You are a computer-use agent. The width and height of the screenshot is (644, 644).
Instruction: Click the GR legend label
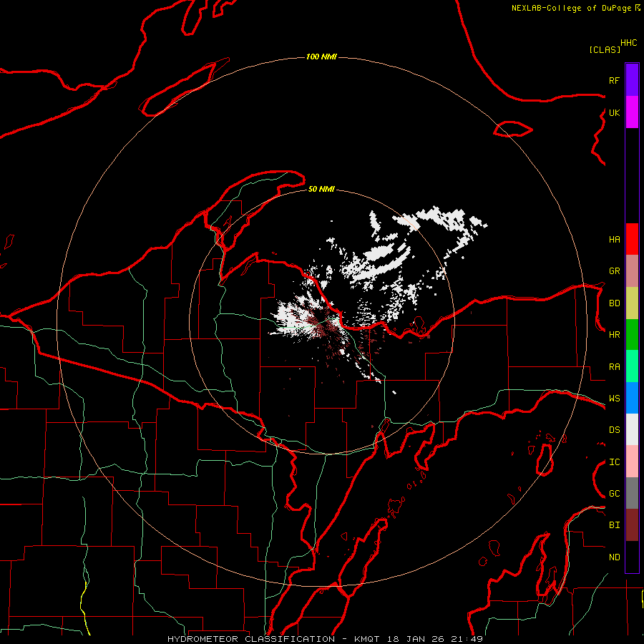tap(614, 271)
